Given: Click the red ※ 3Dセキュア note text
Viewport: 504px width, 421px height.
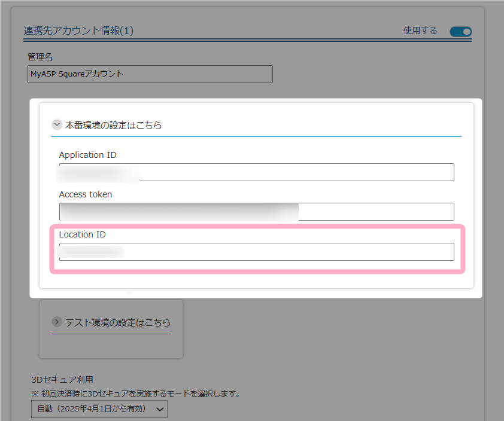Looking at the screenshot, I should (135, 393).
